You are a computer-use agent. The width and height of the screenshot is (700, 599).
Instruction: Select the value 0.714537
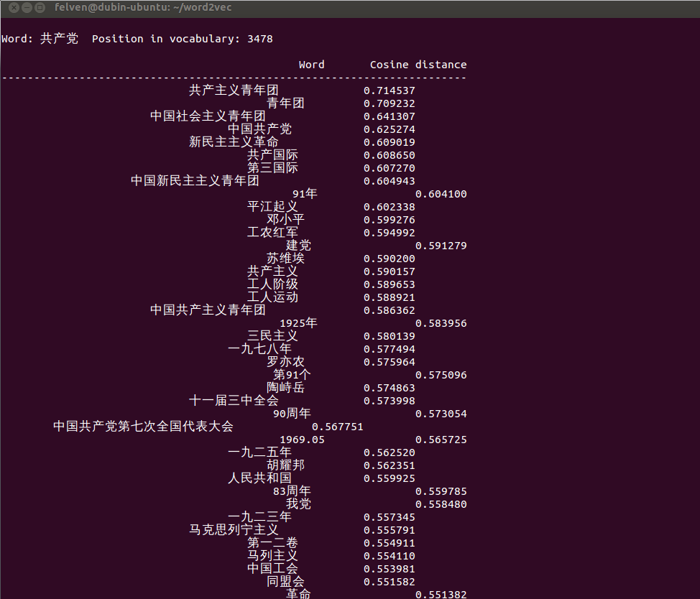coord(390,90)
